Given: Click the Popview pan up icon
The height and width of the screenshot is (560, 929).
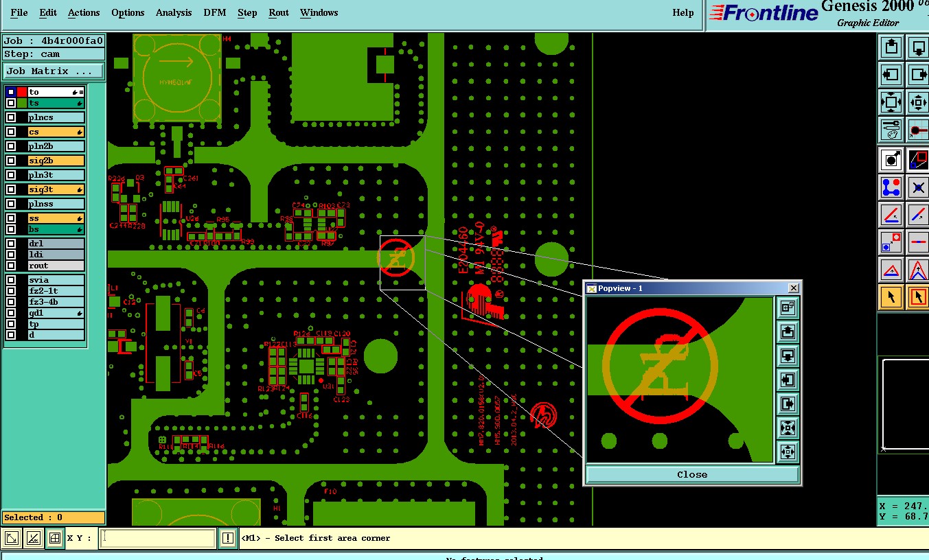Looking at the screenshot, I should (x=788, y=332).
